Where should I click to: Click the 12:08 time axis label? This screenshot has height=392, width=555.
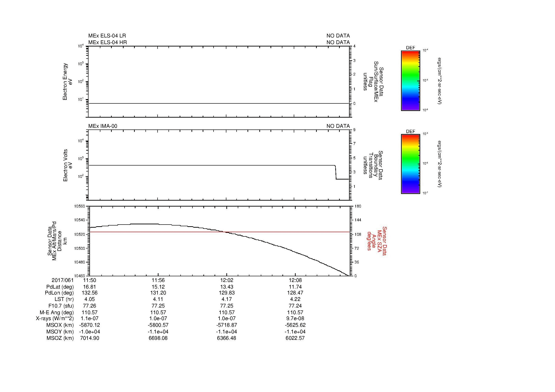click(295, 280)
